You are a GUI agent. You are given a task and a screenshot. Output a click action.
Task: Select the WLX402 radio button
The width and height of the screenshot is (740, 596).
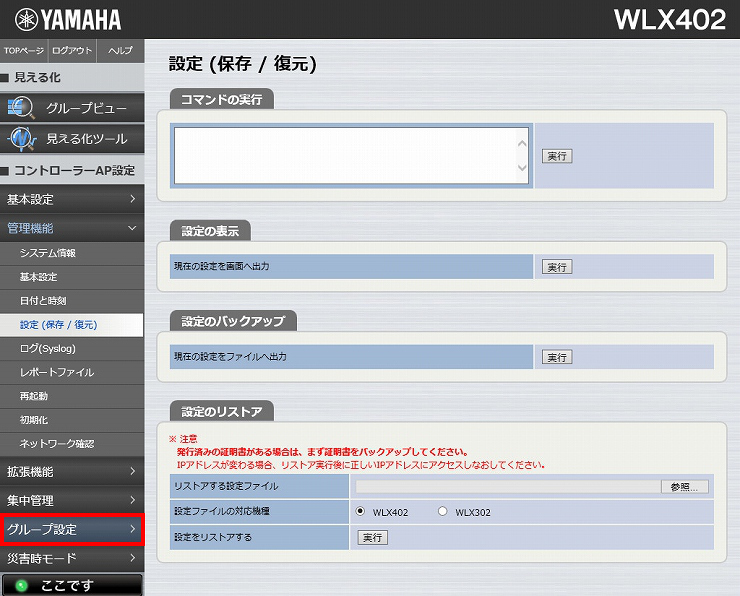(x=360, y=511)
